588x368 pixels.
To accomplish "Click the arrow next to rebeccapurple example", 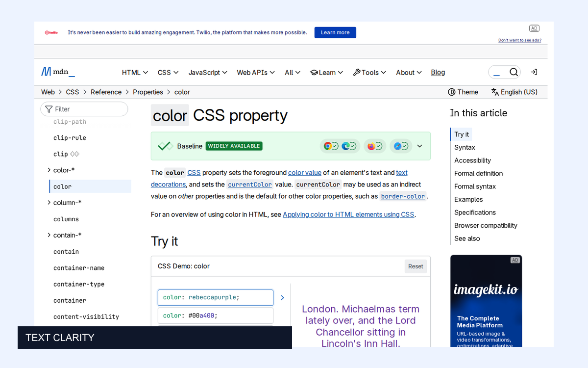I will coord(282,298).
